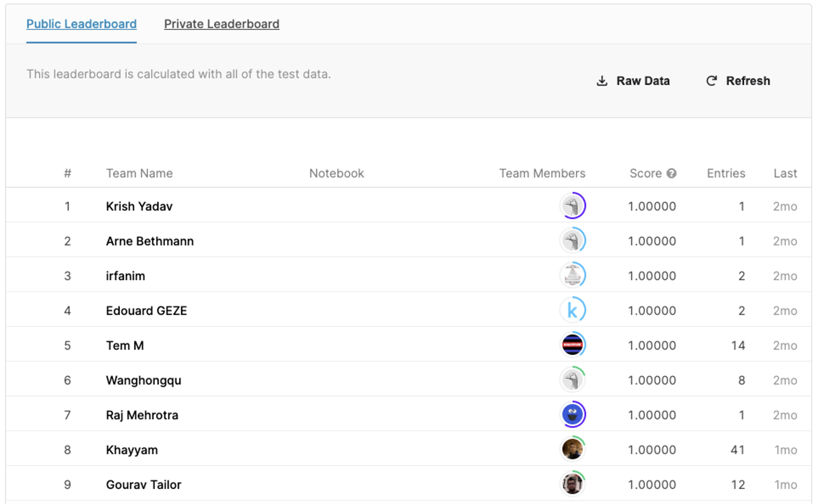
Task: Click rank number 5 for Tem M
Action: tap(67, 345)
